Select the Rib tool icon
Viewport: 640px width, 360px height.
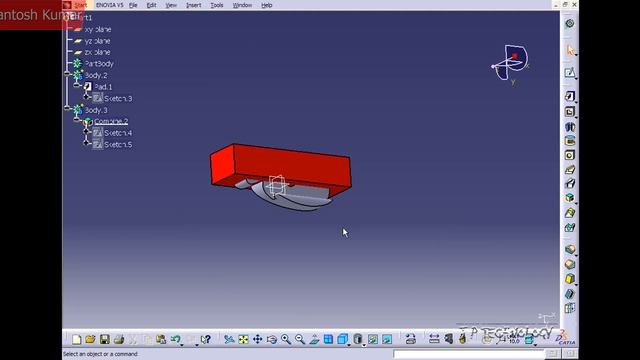tap(570, 169)
